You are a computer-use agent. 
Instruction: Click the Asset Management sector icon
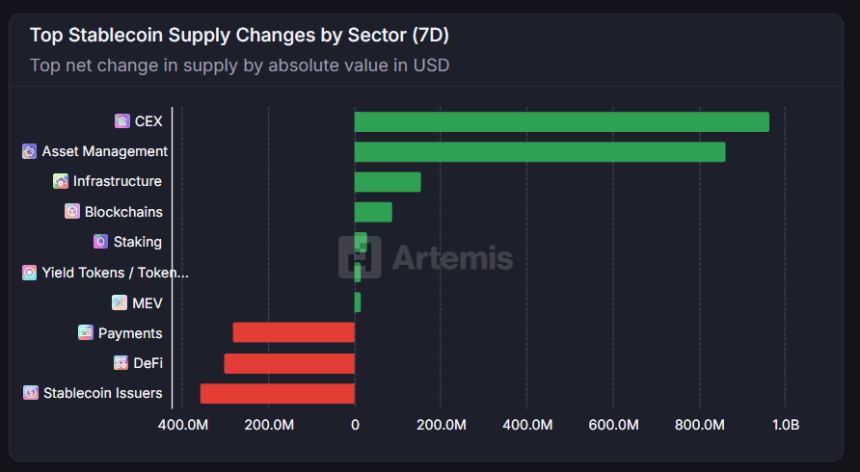pos(29,151)
